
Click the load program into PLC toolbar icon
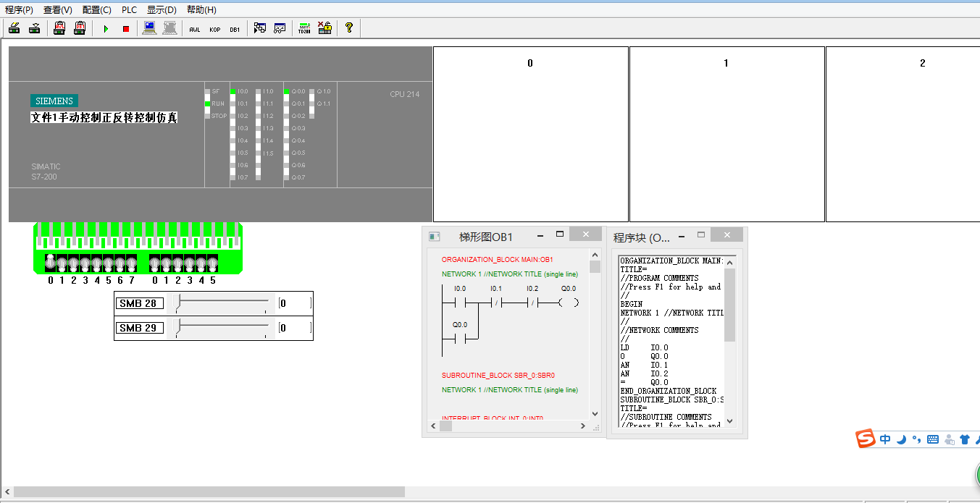(x=14, y=28)
